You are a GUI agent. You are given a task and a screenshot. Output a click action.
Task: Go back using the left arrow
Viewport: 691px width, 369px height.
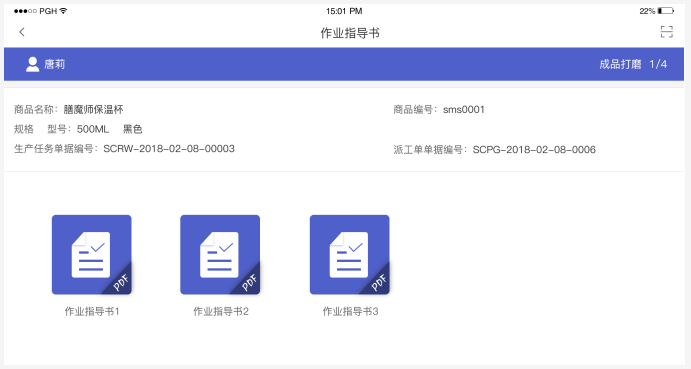pyautogui.click(x=22, y=32)
